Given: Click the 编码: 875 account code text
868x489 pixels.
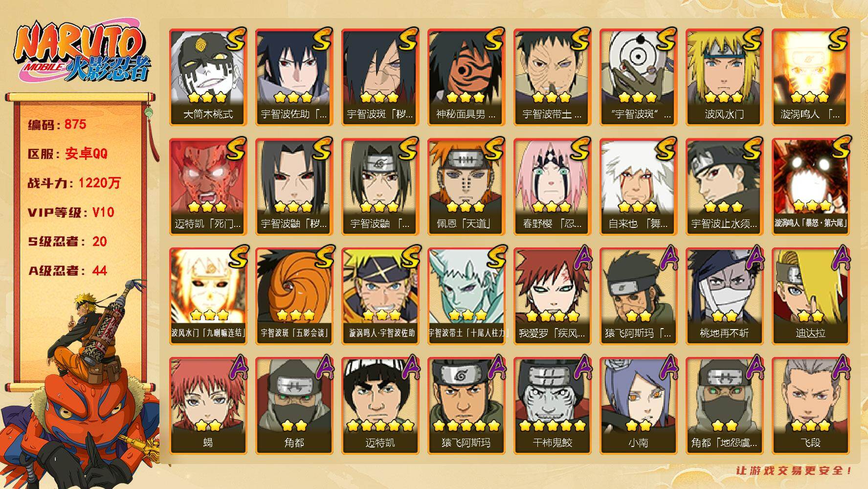Looking at the screenshot, I should pos(57,124).
